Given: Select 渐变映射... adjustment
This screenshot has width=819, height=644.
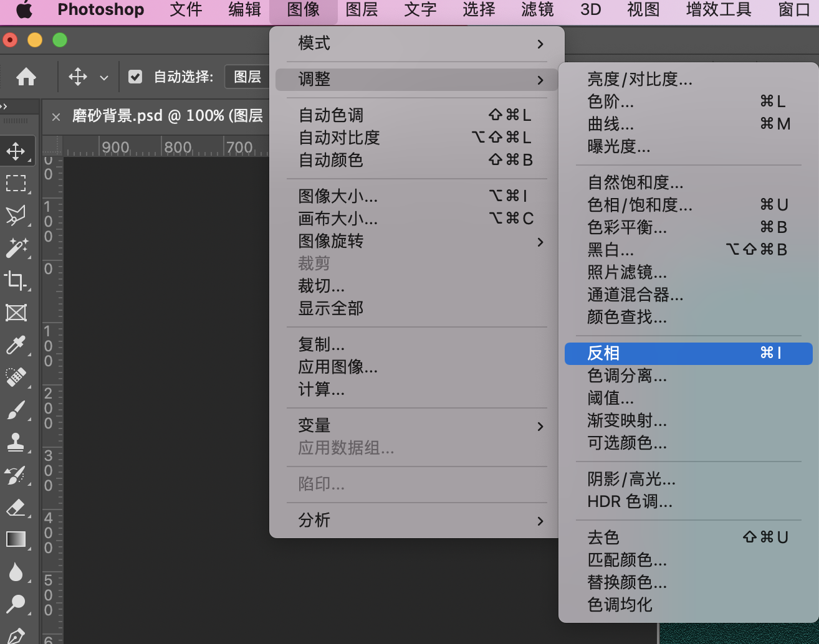Looking at the screenshot, I should pyautogui.click(x=689, y=420).
